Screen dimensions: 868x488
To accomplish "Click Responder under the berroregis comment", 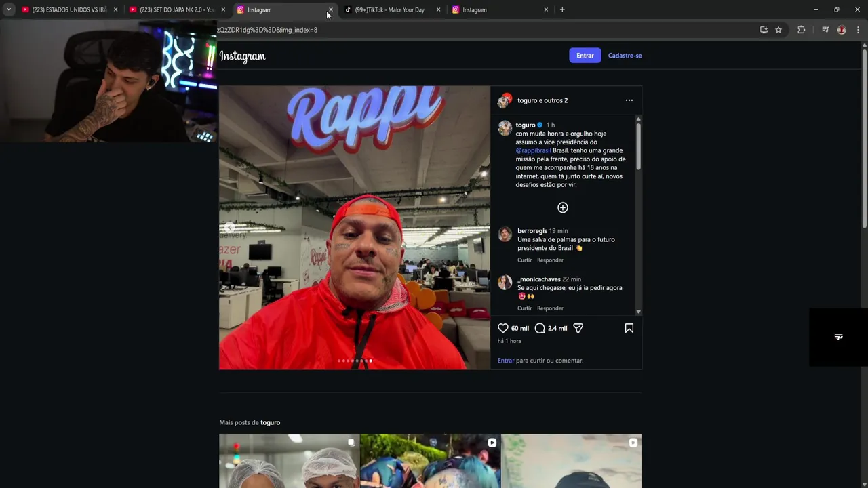I will [550, 260].
